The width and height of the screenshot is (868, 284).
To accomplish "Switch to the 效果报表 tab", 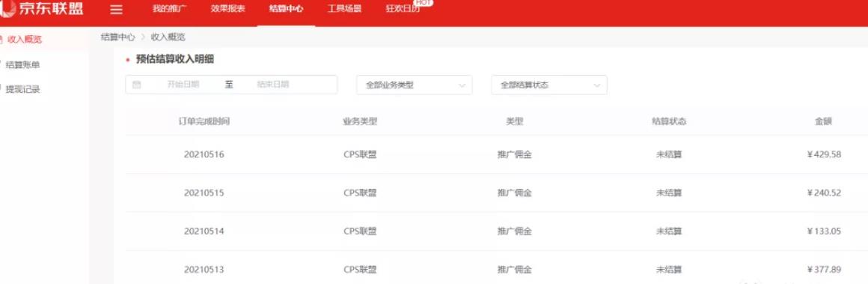I will [x=227, y=10].
